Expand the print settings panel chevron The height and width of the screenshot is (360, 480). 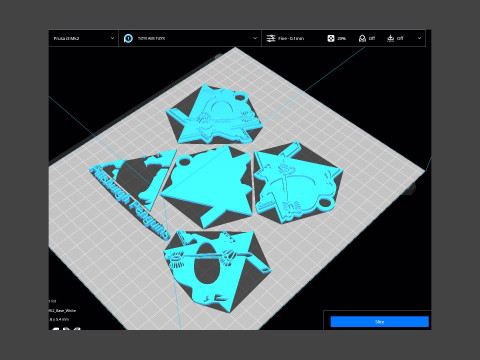coord(419,38)
